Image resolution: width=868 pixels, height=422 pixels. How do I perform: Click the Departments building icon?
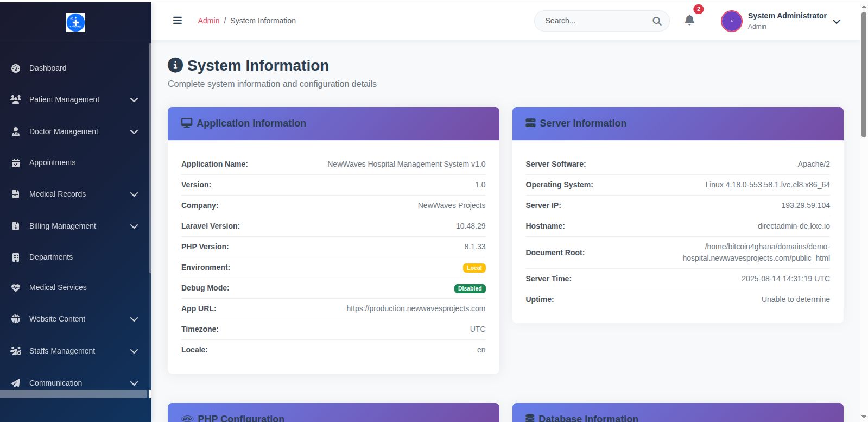pyautogui.click(x=16, y=257)
